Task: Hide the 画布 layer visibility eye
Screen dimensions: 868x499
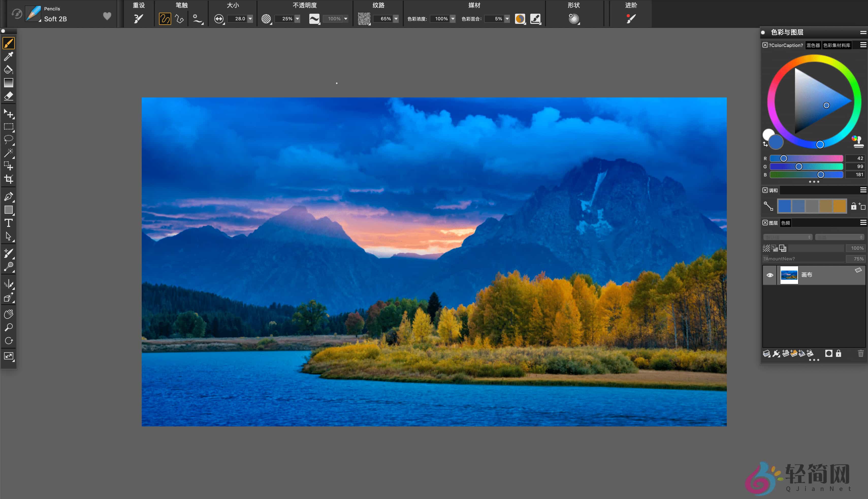Action: 770,275
